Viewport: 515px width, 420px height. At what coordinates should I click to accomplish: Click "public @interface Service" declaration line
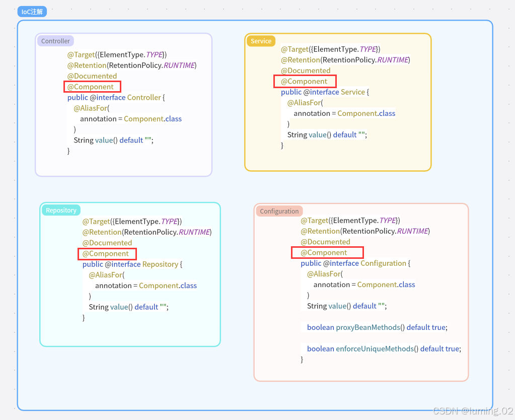pos(325,92)
